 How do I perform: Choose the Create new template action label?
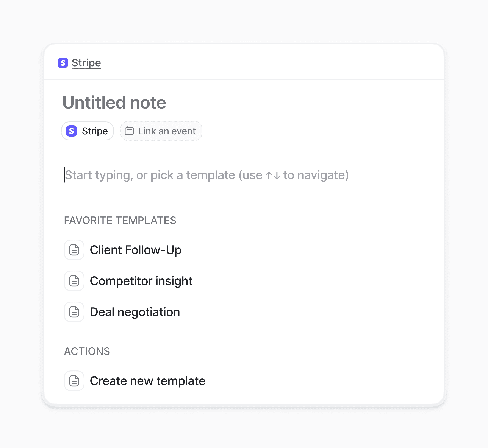[147, 381]
